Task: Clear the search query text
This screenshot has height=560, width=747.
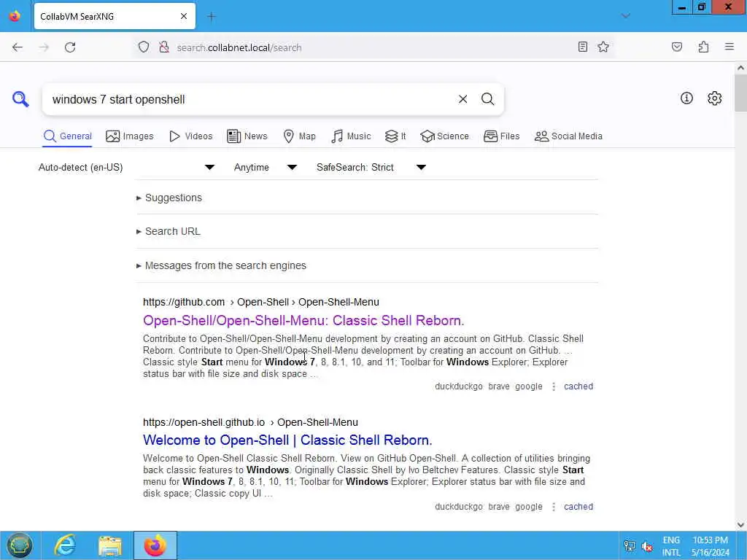Action: pyautogui.click(x=462, y=99)
